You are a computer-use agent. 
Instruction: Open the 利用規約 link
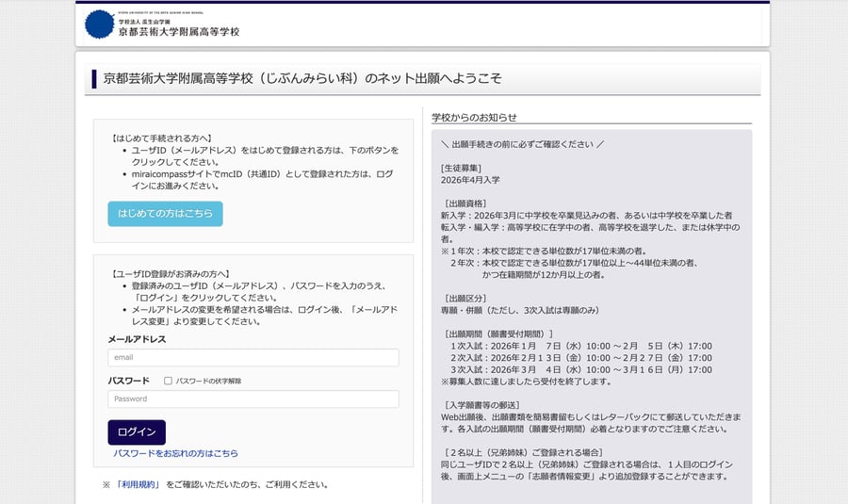(139, 485)
